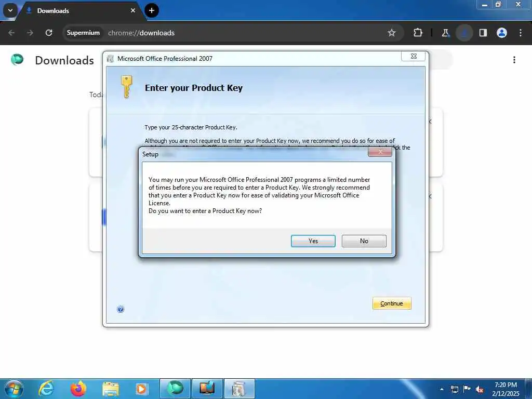Launch Firefox from the taskbar
This screenshot has height=399, width=532.
78,389
